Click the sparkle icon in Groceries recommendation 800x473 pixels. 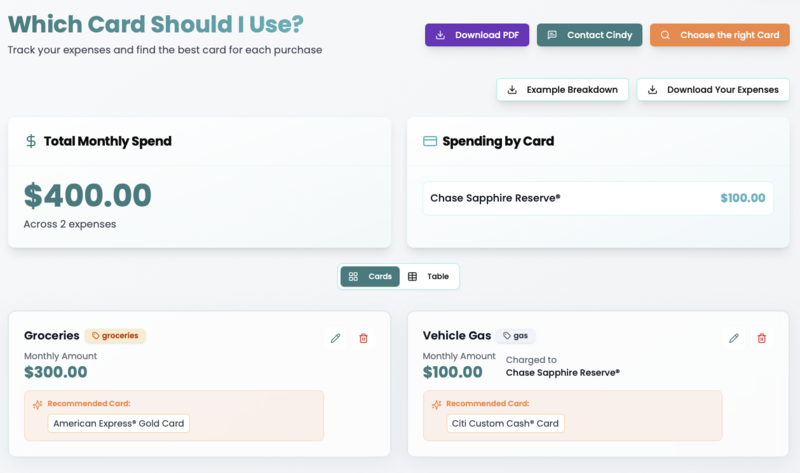pyautogui.click(x=37, y=404)
